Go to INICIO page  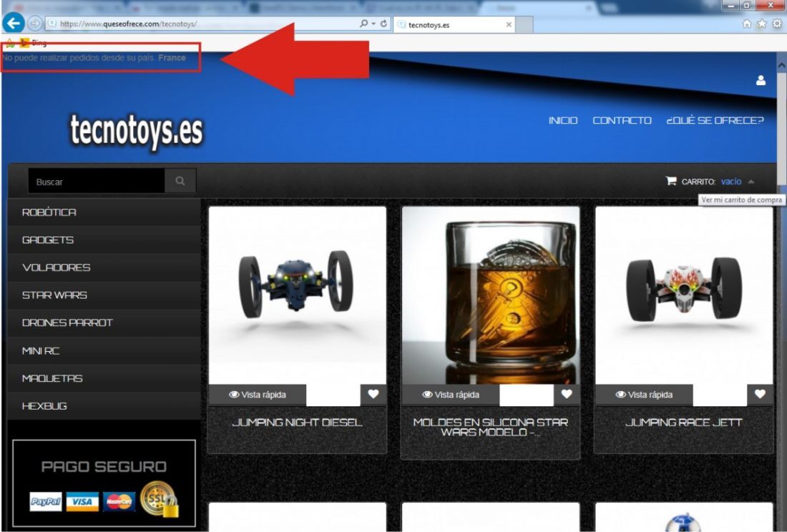pos(562,120)
